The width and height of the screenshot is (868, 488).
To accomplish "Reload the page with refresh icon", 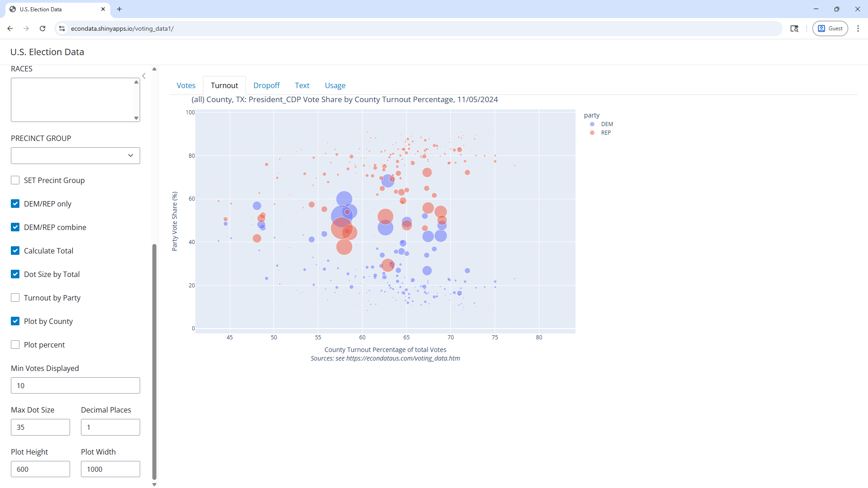I will click(x=42, y=28).
